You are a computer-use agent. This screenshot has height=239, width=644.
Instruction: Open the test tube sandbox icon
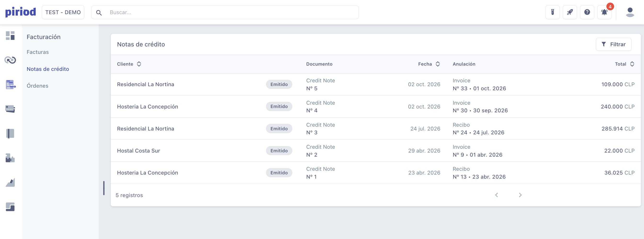553,12
